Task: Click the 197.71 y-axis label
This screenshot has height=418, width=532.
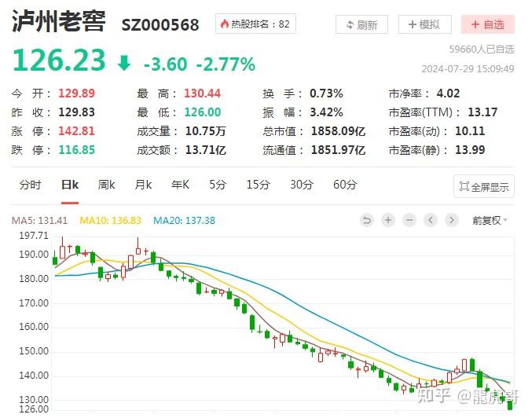Action: point(34,236)
